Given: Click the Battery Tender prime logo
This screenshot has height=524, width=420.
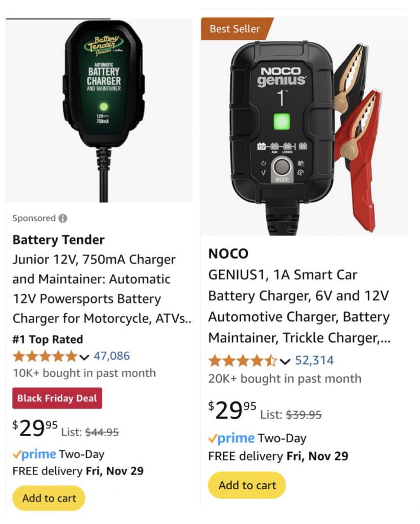Looking at the screenshot, I should tap(35, 454).
